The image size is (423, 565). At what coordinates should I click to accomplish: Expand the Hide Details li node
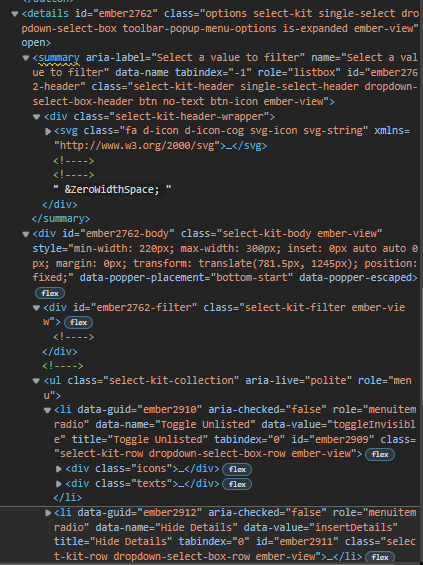(x=48, y=513)
